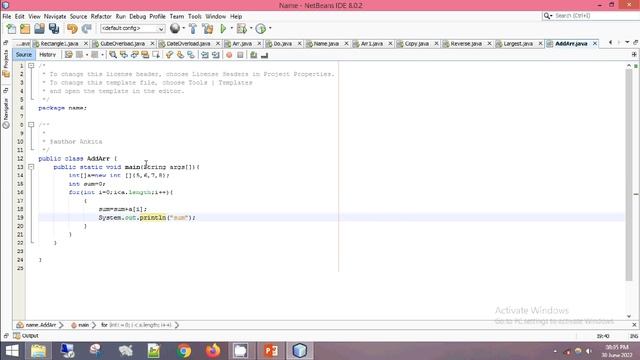Image resolution: width=640 pixels, height=360 pixels.
Task: Open Google Chrome from the taskbar
Action: tap(184, 351)
